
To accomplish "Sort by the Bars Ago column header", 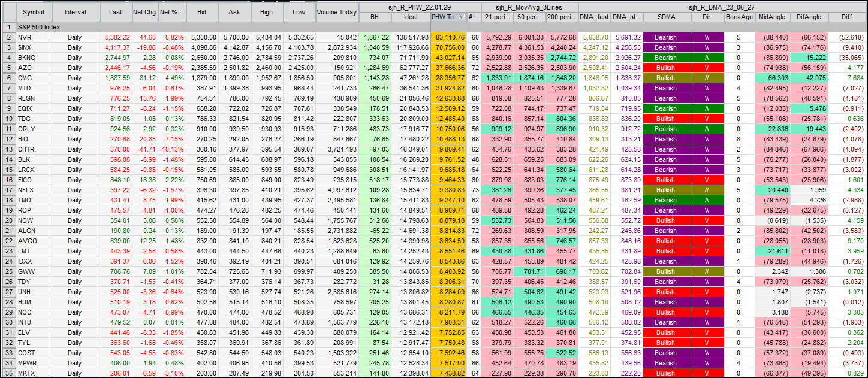I will coord(739,17).
